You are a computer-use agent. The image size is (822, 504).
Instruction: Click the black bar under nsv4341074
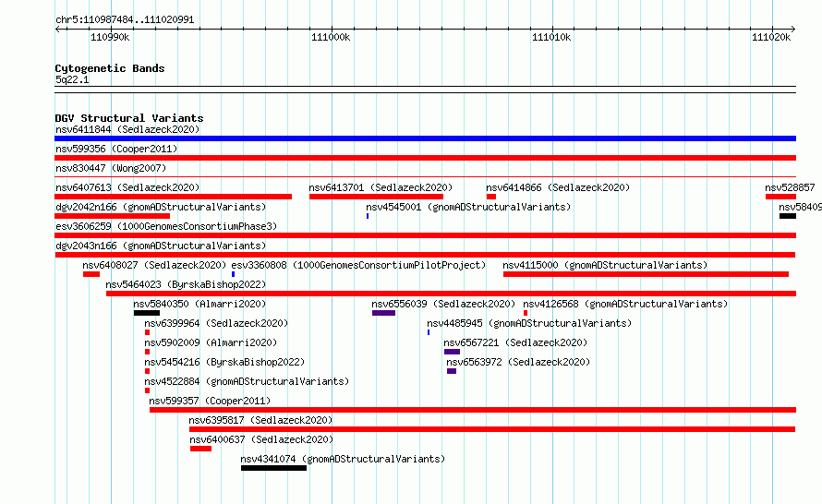click(x=273, y=468)
